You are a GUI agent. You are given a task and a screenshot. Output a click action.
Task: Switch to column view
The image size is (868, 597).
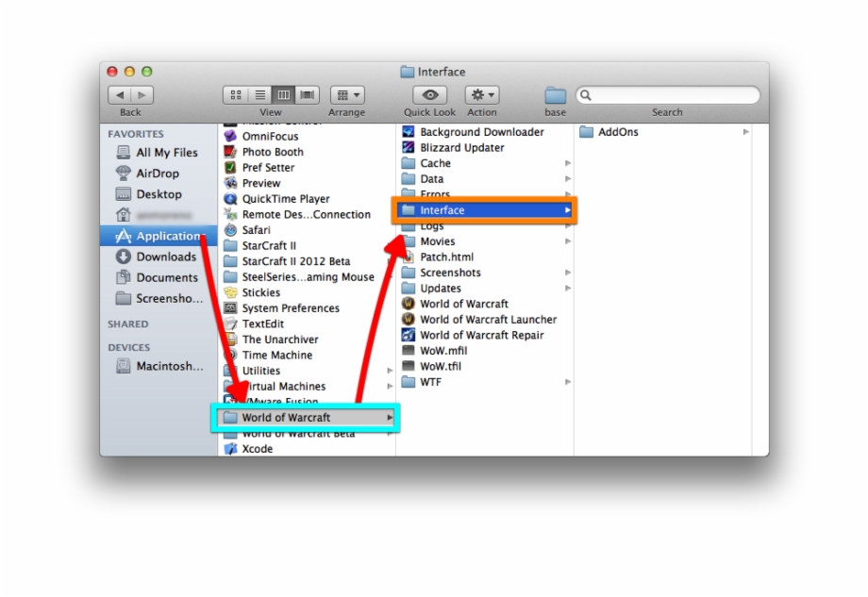click(x=283, y=95)
